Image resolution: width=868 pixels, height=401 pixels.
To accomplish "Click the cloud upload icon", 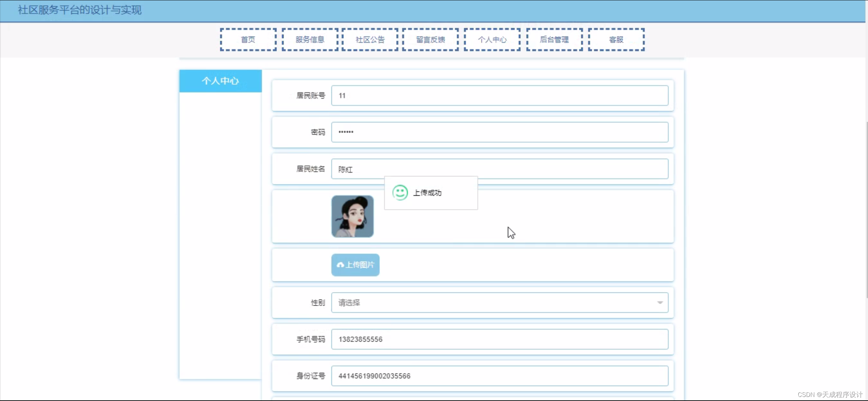I will (x=340, y=265).
